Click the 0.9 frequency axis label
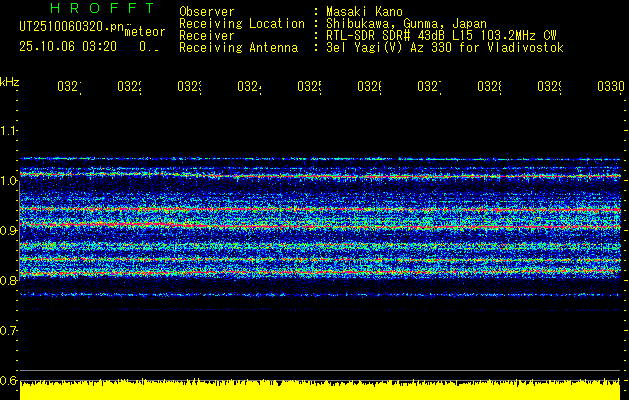629x400 pixels. click(8, 231)
